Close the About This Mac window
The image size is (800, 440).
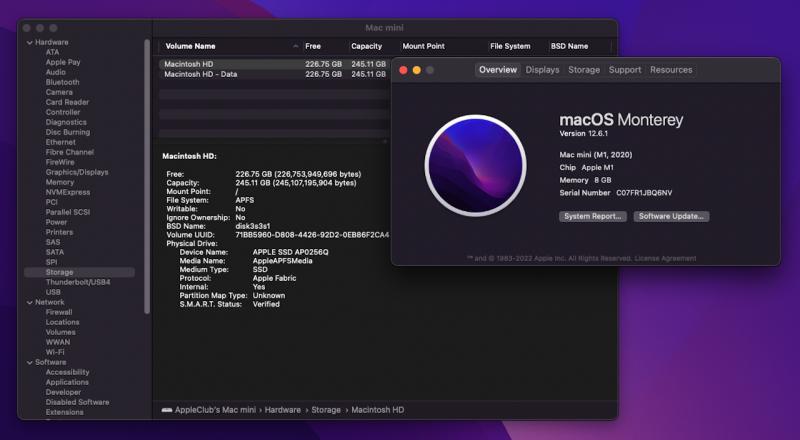click(x=403, y=70)
